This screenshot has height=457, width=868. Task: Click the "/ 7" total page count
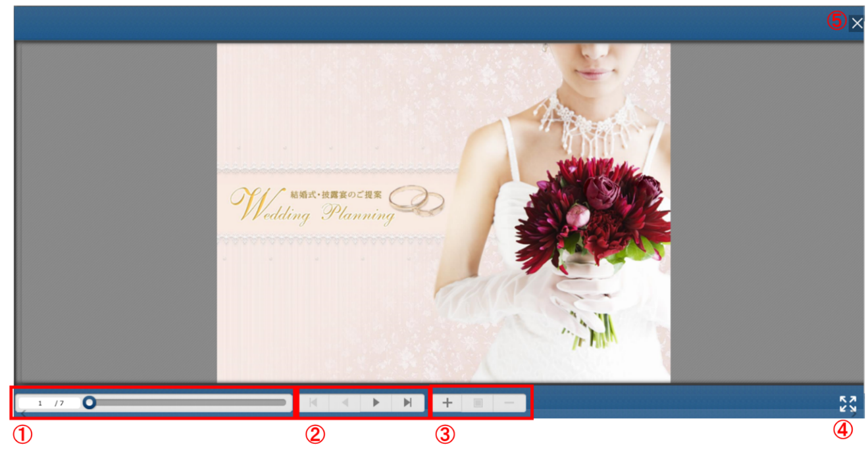pyautogui.click(x=60, y=403)
